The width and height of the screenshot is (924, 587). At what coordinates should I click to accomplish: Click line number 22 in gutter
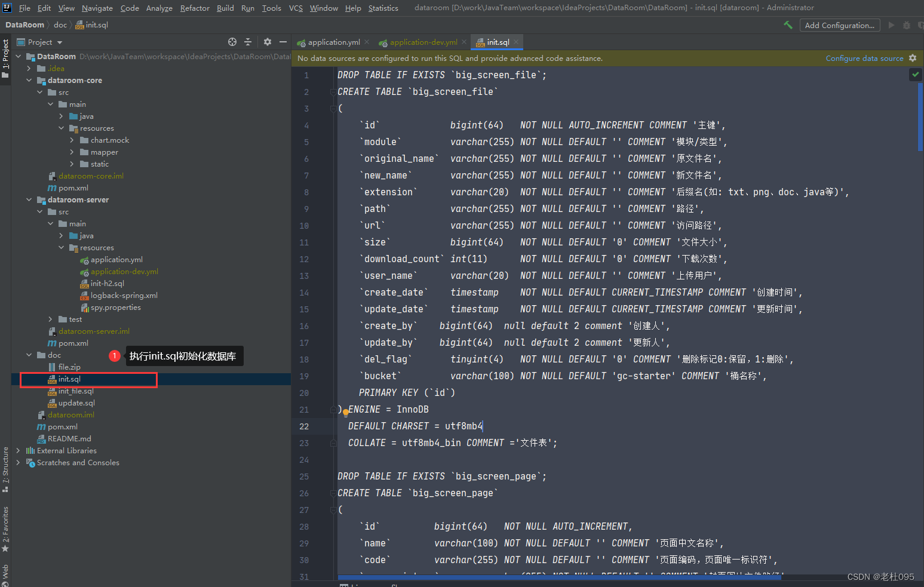tap(304, 426)
